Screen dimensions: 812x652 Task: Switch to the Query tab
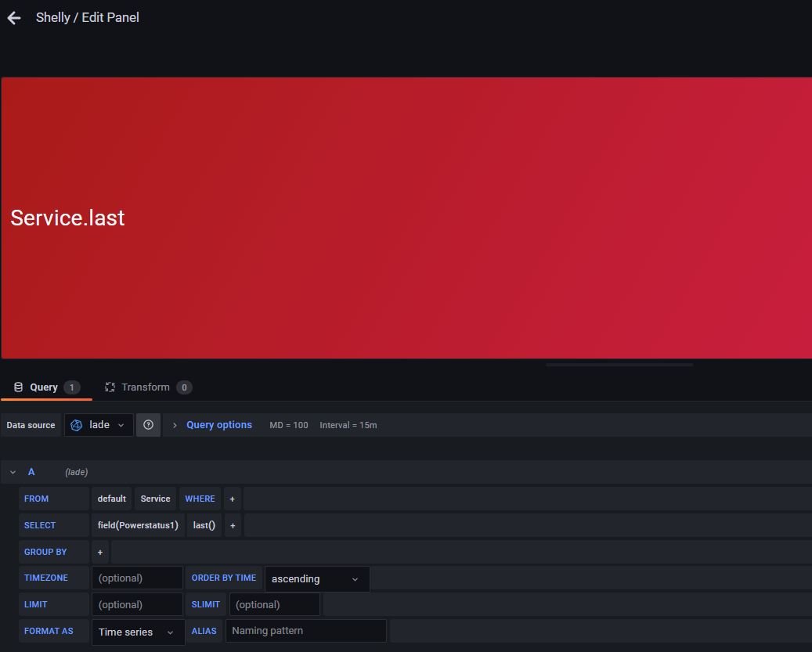click(x=45, y=387)
